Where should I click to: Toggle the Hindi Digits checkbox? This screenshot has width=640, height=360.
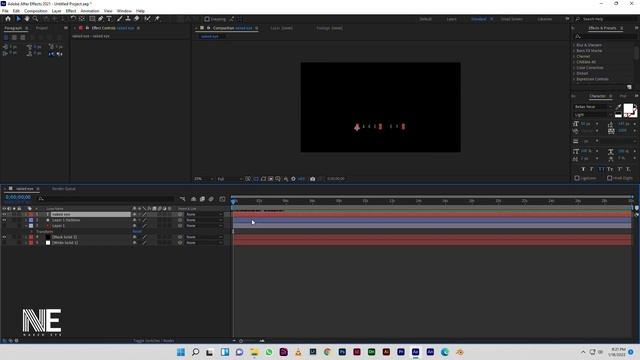pyautogui.click(x=609, y=178)
